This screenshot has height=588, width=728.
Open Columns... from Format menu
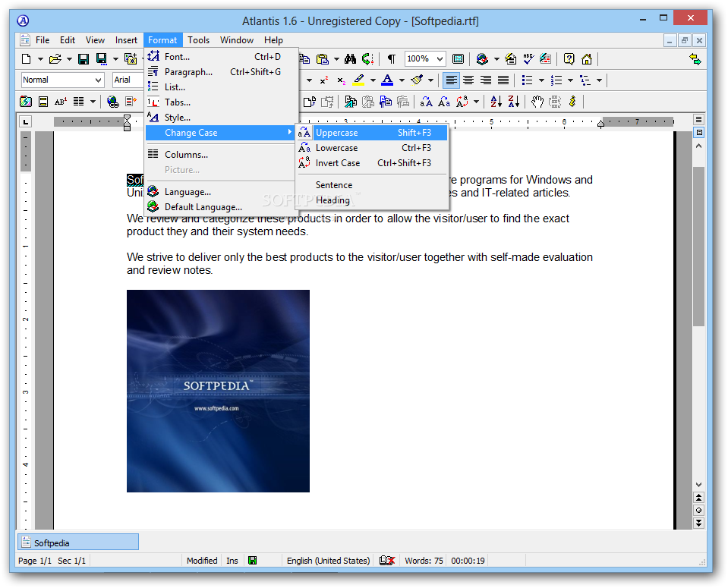[x=221, y=155]
